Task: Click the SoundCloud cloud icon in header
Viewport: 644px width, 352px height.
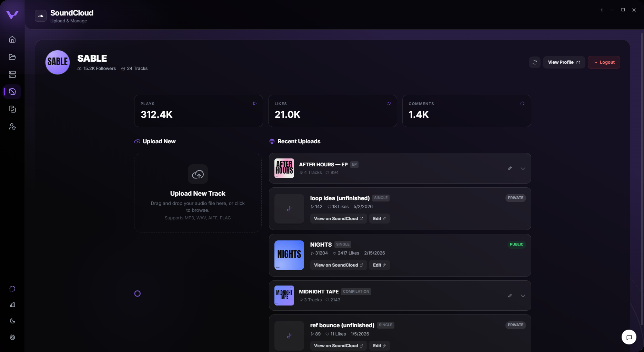Action: 41,16
